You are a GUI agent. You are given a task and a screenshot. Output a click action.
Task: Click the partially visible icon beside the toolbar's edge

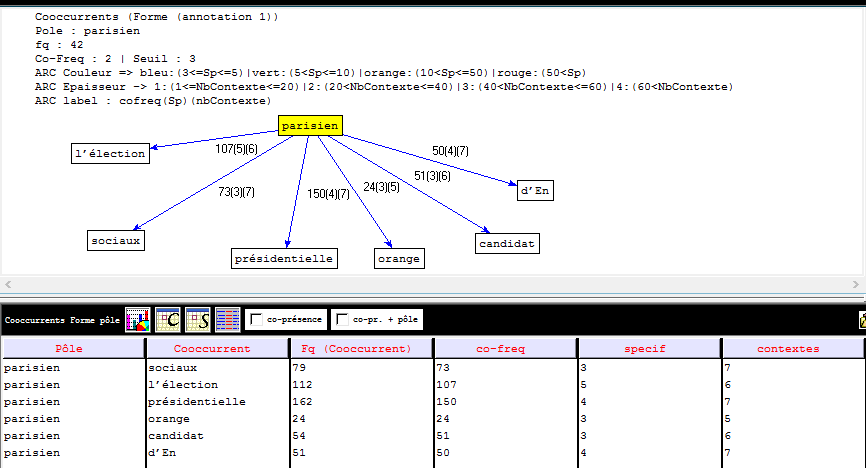tap(862, 320)
